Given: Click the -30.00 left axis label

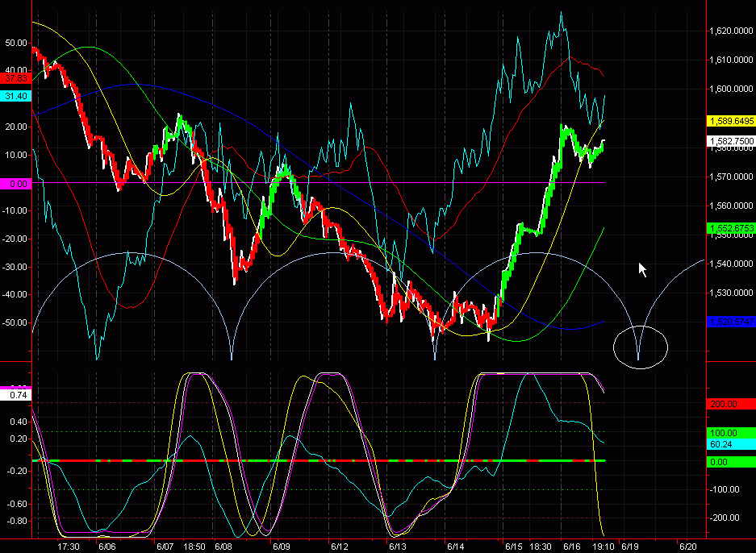Looking at the screenshot, I should pos(15,267).
